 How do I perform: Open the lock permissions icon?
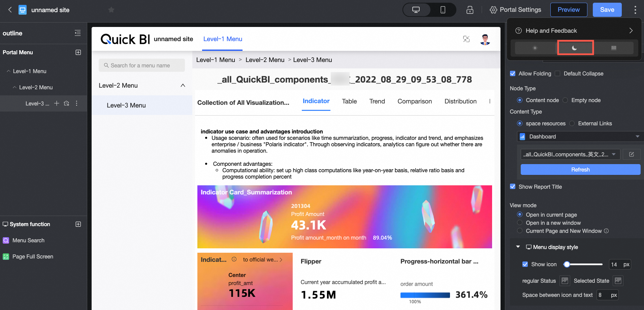tap(470, 10)
